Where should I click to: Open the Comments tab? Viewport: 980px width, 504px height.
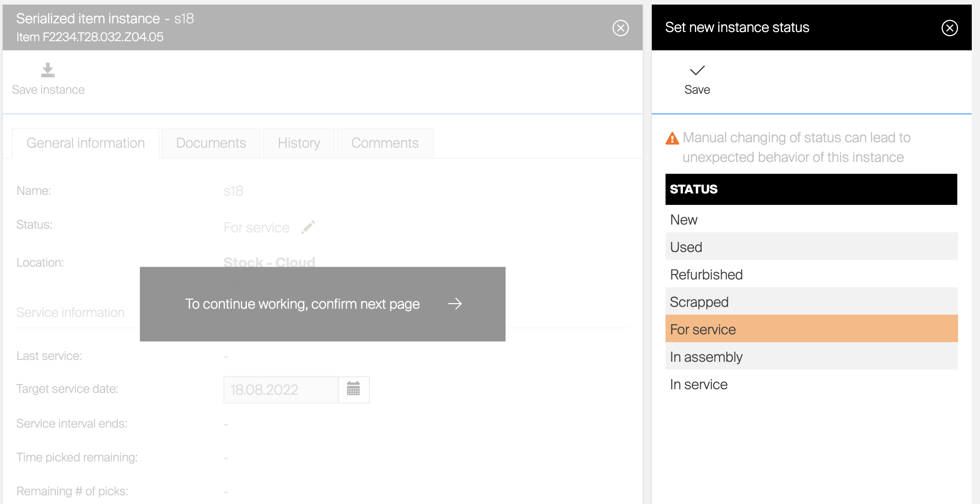click(385, 143)
